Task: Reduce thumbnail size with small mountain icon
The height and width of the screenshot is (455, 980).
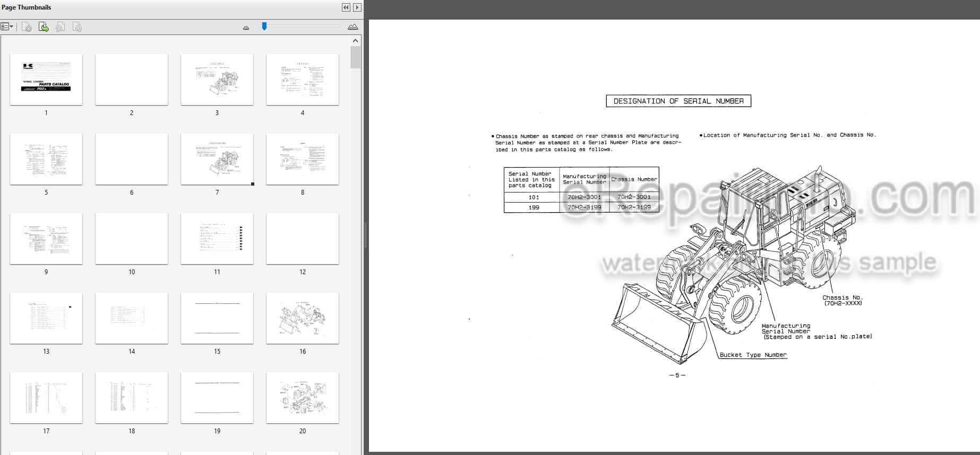Action: tap(246, 28)
